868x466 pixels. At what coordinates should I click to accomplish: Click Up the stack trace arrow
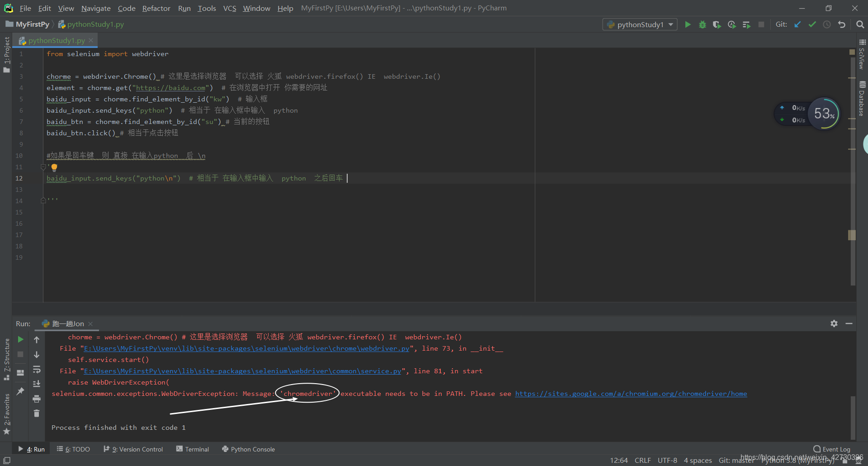[37, 339]
